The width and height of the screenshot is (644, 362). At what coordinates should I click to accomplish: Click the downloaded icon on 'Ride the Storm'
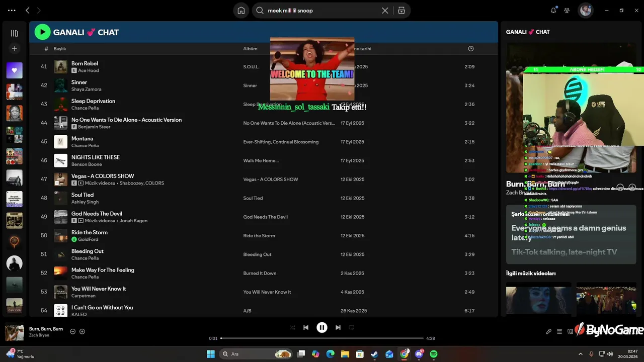[74, 239]
